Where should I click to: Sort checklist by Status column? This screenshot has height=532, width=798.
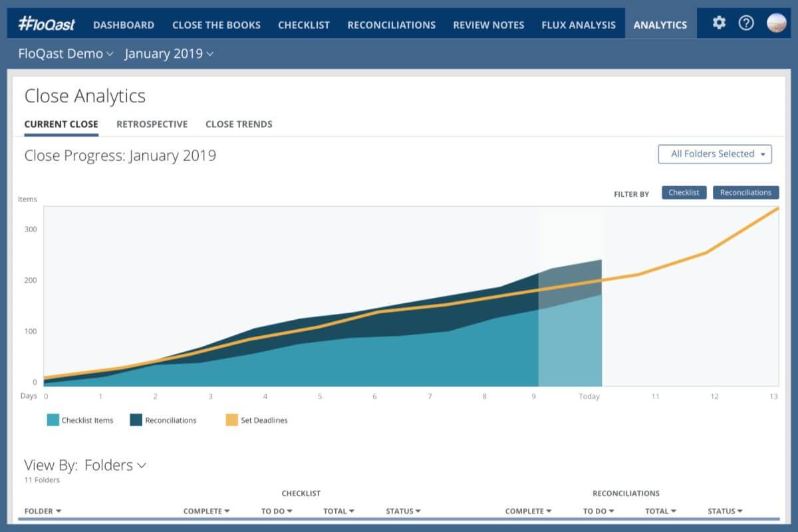[403, 511]
